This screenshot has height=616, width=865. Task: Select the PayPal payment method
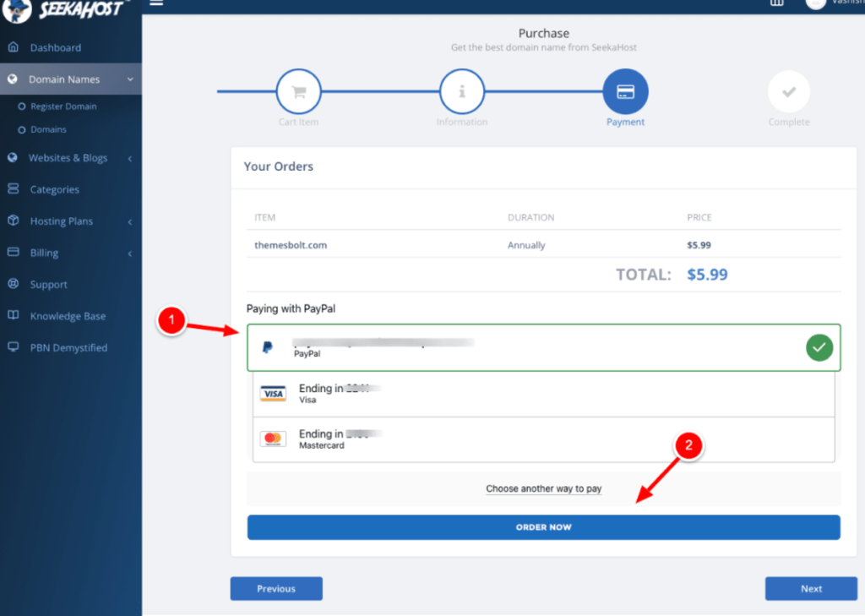click(541, 347)
